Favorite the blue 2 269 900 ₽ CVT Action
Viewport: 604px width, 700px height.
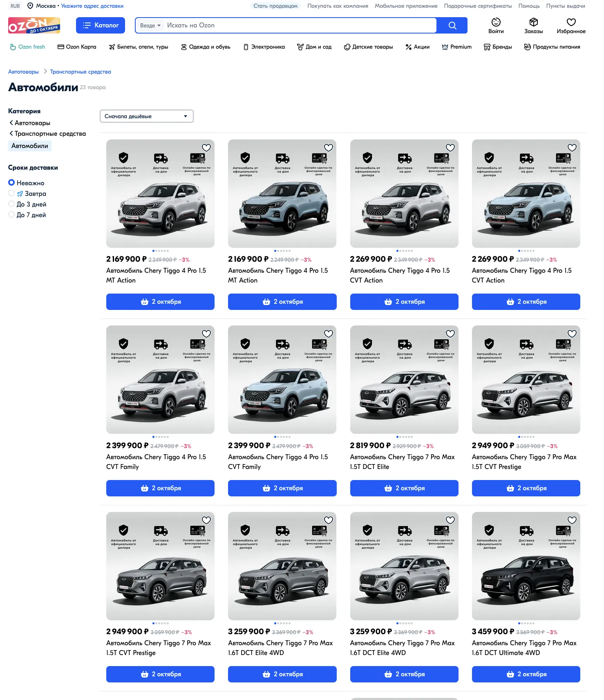click(572, 148)
